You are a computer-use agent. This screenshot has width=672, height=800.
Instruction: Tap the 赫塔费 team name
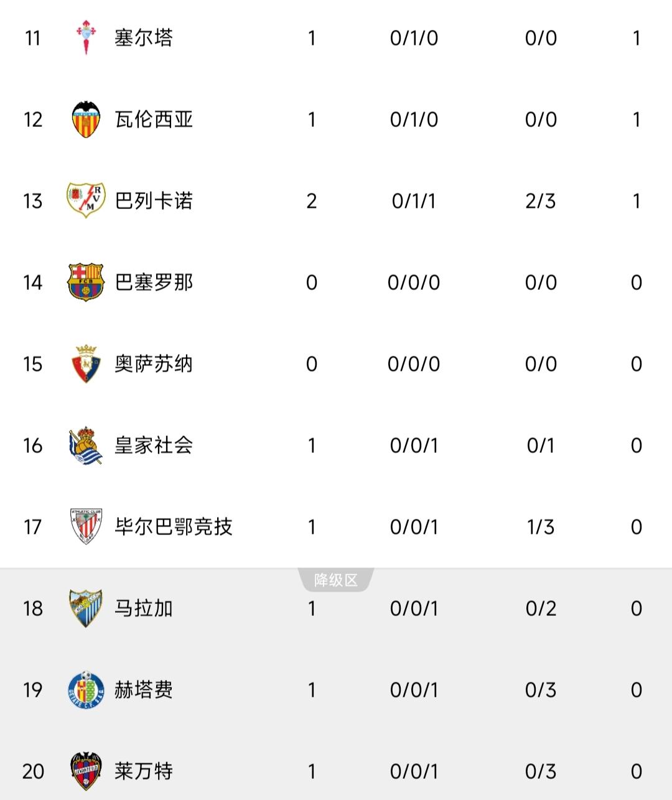(x=144, y=690)
